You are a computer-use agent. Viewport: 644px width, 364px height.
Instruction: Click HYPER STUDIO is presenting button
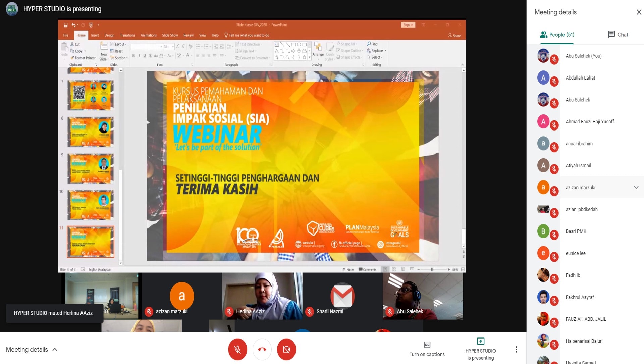click(480, 349)
